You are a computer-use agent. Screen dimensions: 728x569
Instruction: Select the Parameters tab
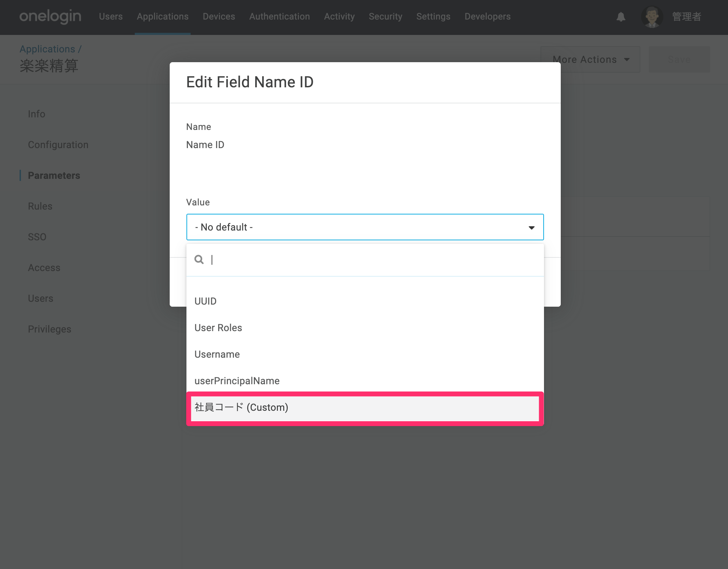click(54, 175)
